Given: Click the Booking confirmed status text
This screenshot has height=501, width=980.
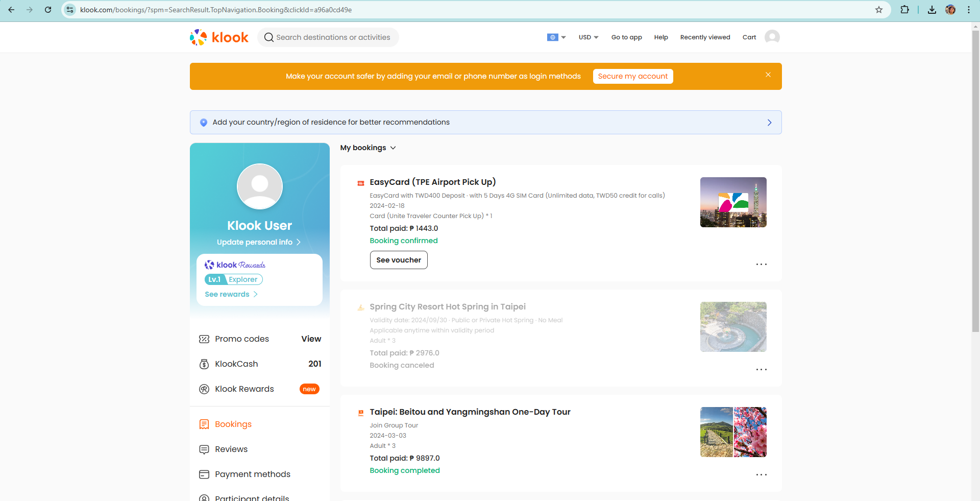Looking at the screenshot, I should [404, 241].
